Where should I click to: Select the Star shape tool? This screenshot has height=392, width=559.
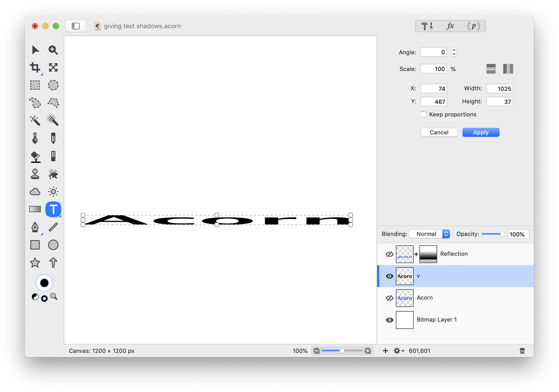(35, 263)
